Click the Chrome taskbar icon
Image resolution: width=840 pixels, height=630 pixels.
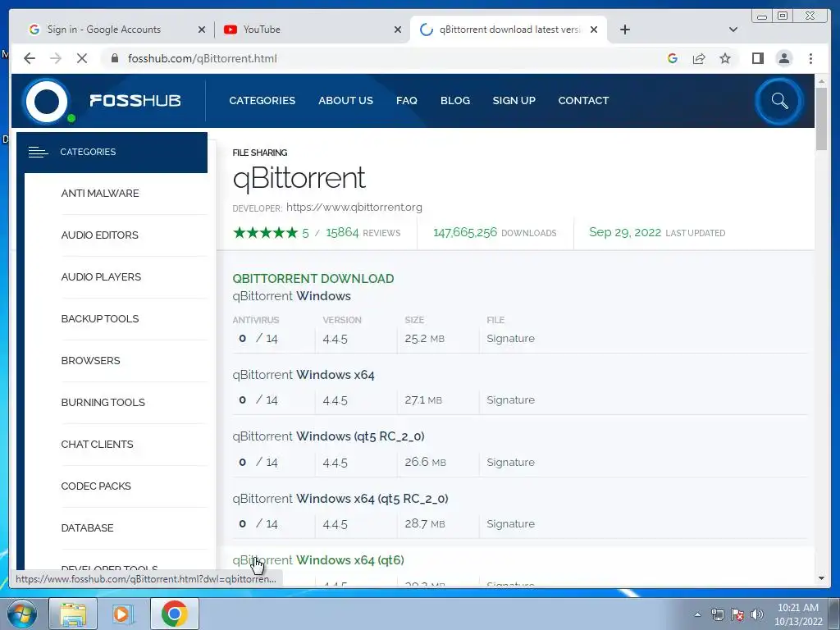[174, 614]
